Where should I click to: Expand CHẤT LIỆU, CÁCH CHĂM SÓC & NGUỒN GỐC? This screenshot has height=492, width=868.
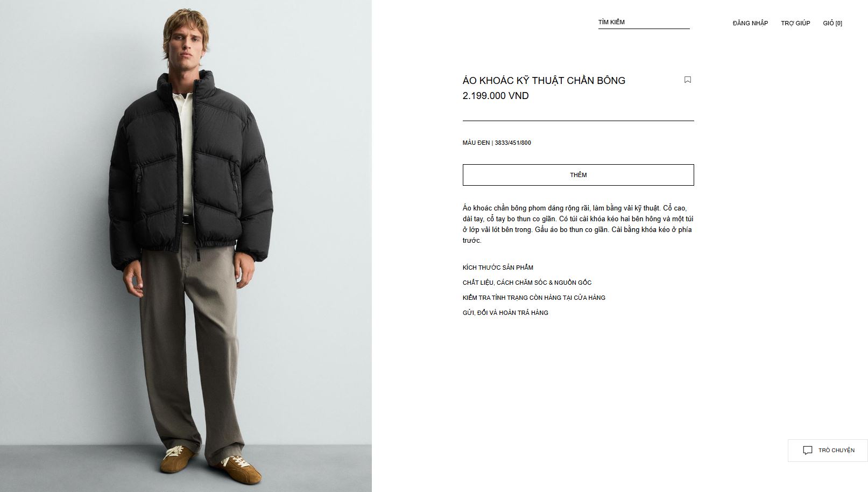tap(527, 283)
